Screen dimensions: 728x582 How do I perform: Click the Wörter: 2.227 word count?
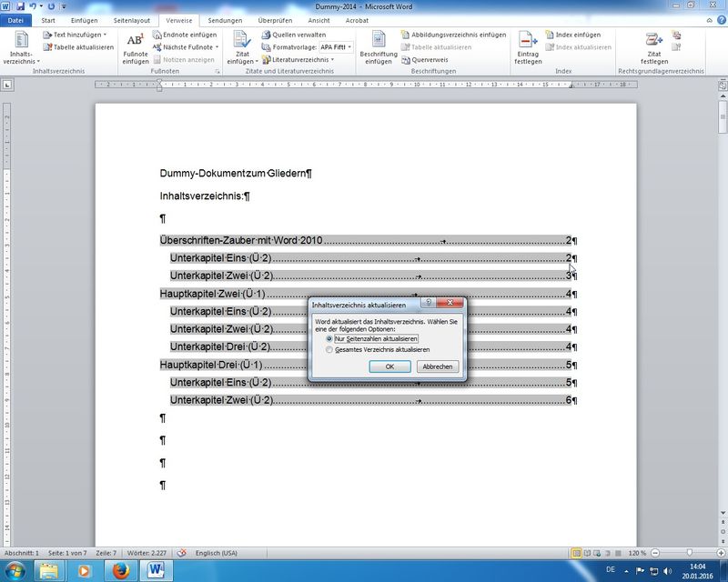[x=147, y=553]
